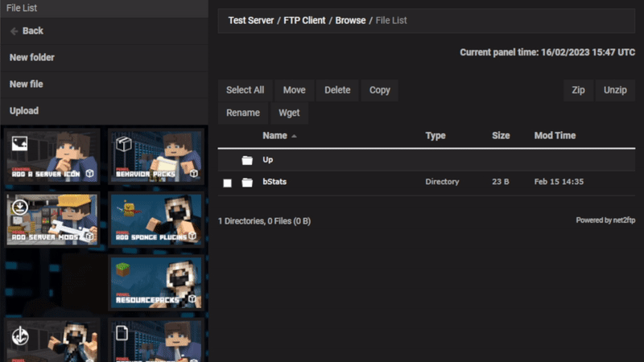This screenshot has width=644, height=362.
Task: Choose New file from the sidebar
Action: click(26, 84)
